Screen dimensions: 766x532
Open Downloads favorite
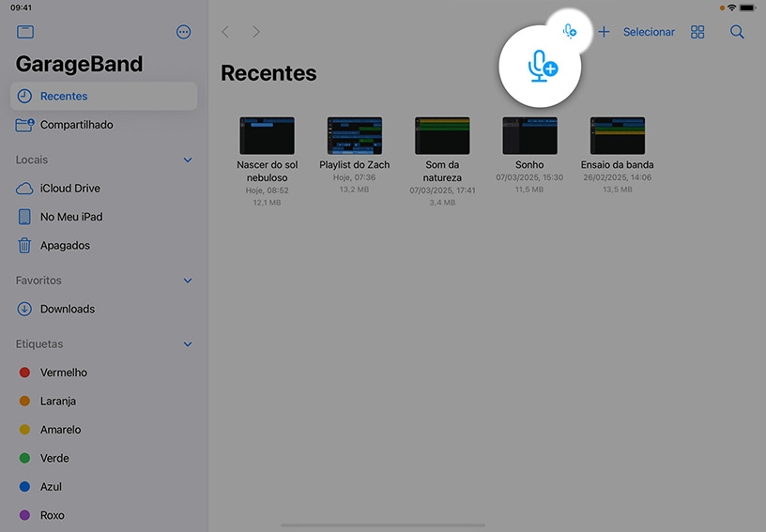(103, 309)
